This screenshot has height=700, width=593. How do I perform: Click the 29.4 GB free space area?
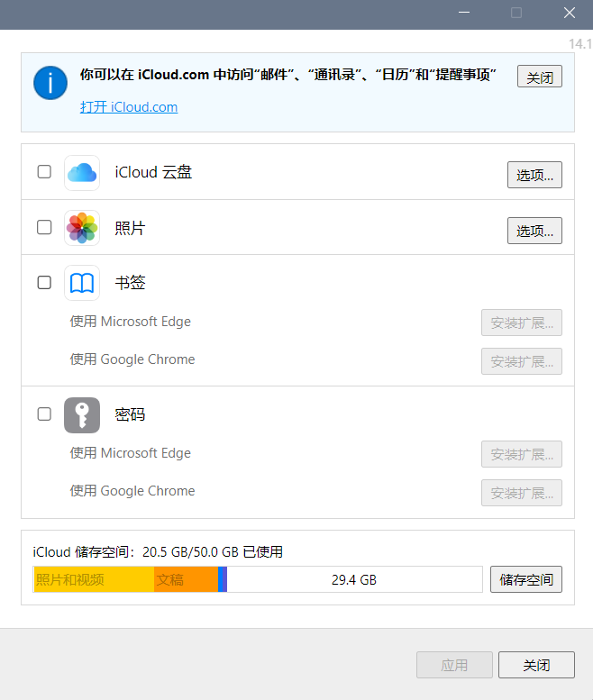point(354,579)
